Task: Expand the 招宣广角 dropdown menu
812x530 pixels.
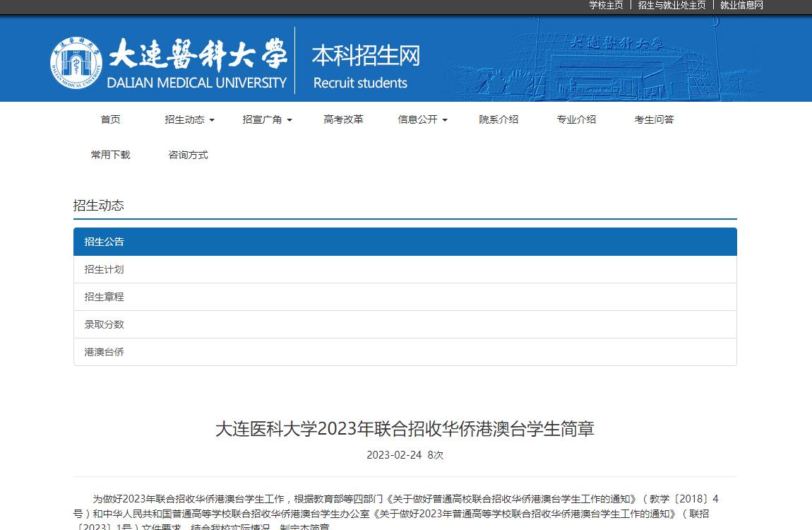Action: [267, 119]
